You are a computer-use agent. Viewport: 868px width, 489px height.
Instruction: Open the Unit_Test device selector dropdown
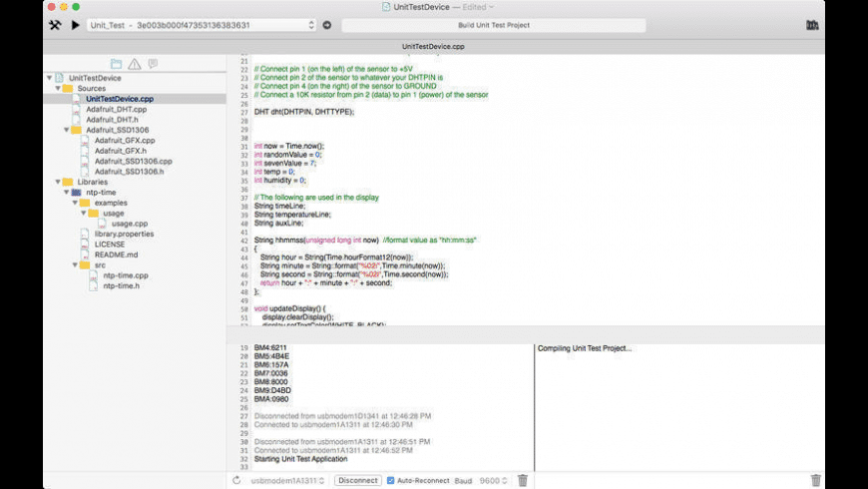click(201, 25)
